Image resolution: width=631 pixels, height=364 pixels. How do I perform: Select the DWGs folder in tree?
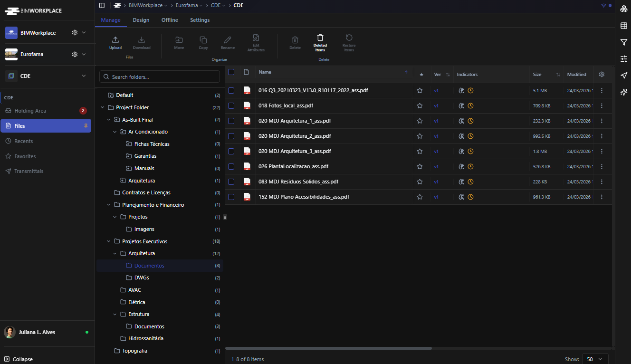point(142,278)
